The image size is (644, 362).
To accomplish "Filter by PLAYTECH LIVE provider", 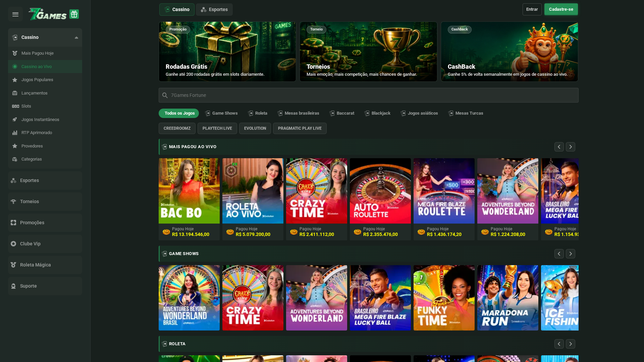I will (217, 128).
